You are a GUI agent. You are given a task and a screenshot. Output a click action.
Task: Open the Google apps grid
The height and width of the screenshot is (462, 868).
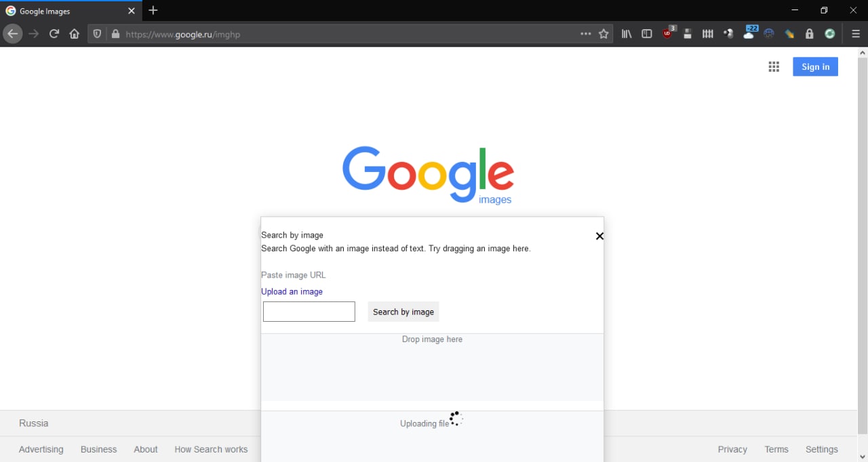point(774,66)
